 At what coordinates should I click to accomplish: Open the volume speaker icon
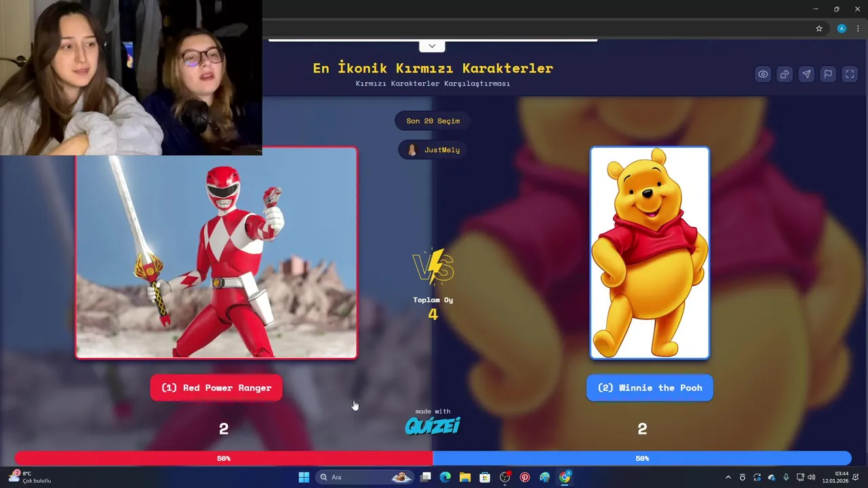point(812,477)
